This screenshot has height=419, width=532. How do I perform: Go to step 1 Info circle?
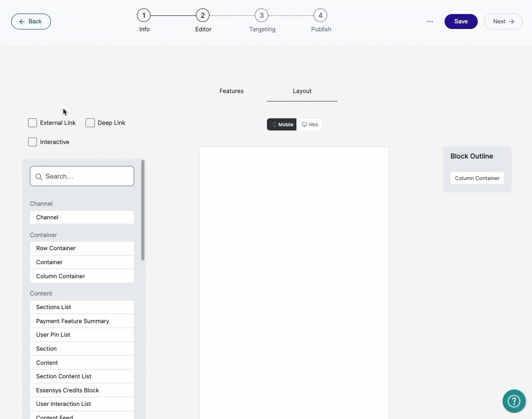click(144, 15)
